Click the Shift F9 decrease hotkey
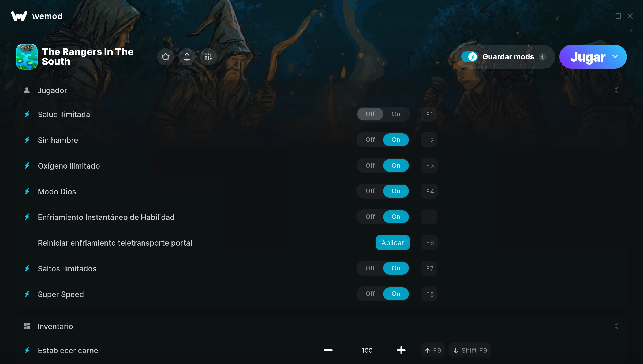The height and width of the screenshot is (364, 643). tap(470, 350)
